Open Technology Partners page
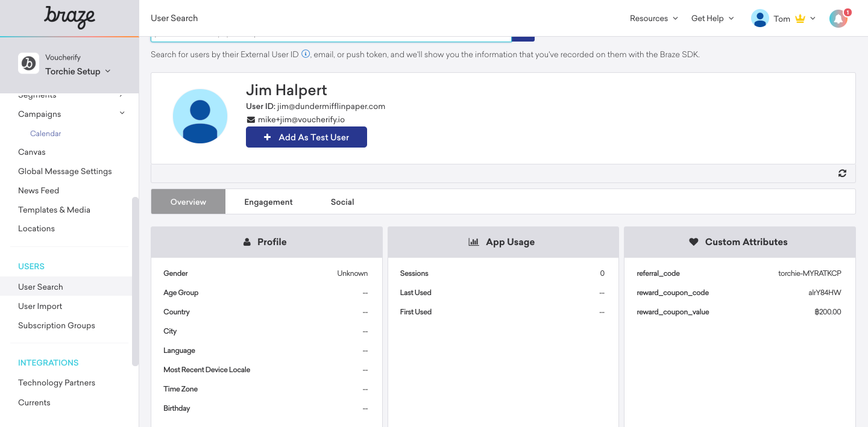Image resolution: width=868 pixels, height=427 pixels. 57,383
